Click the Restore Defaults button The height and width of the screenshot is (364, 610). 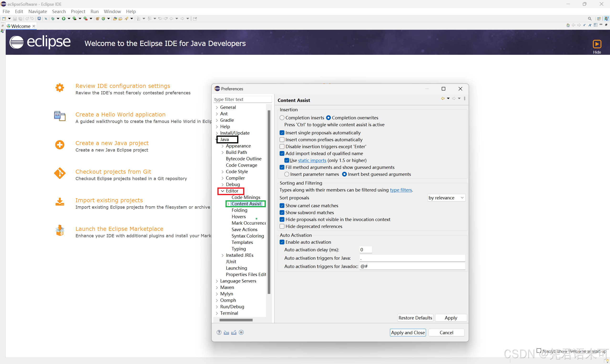(x=415, y=318)
